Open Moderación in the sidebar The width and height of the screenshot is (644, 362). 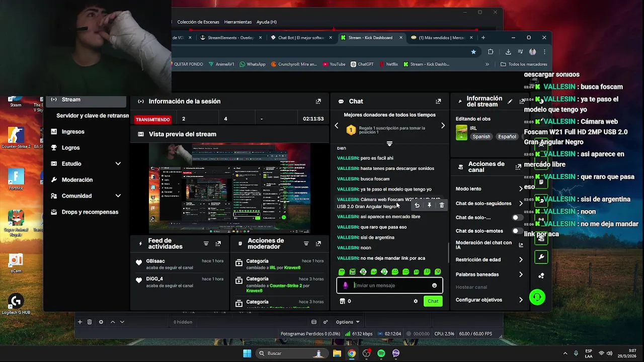77,180
